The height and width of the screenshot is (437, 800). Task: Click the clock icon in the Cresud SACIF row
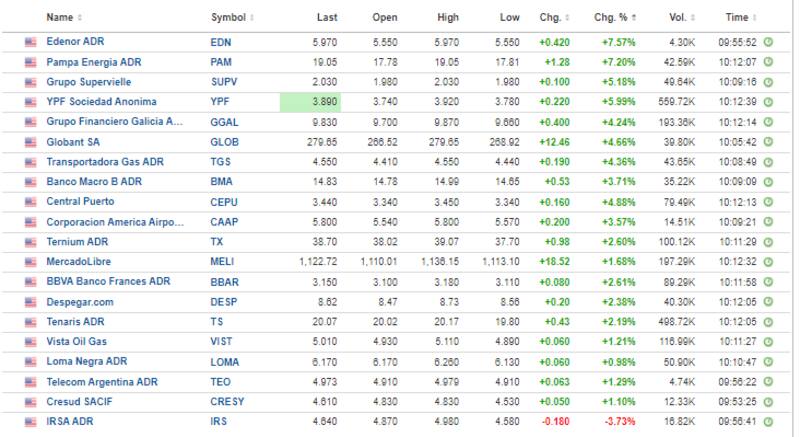click(x=769, y=402)
